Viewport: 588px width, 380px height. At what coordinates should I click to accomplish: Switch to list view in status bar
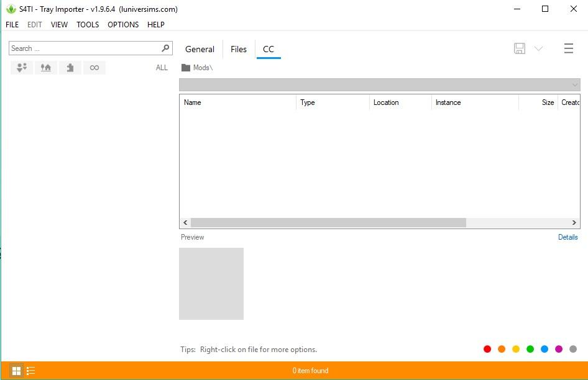click(x=30, y=371)
